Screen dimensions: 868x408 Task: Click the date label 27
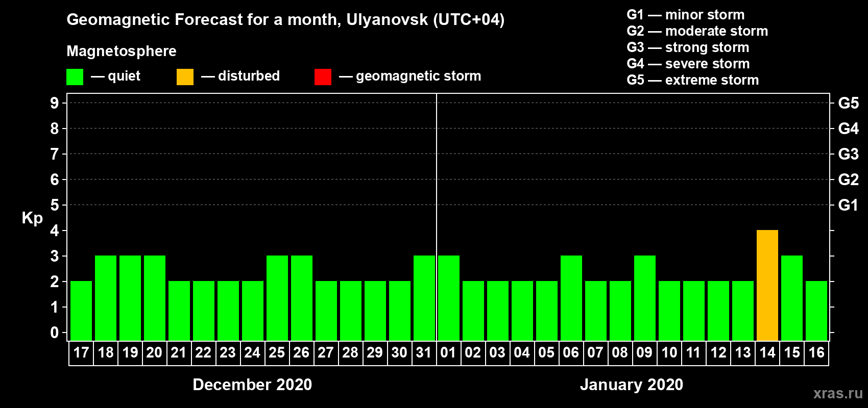point(326,353)
